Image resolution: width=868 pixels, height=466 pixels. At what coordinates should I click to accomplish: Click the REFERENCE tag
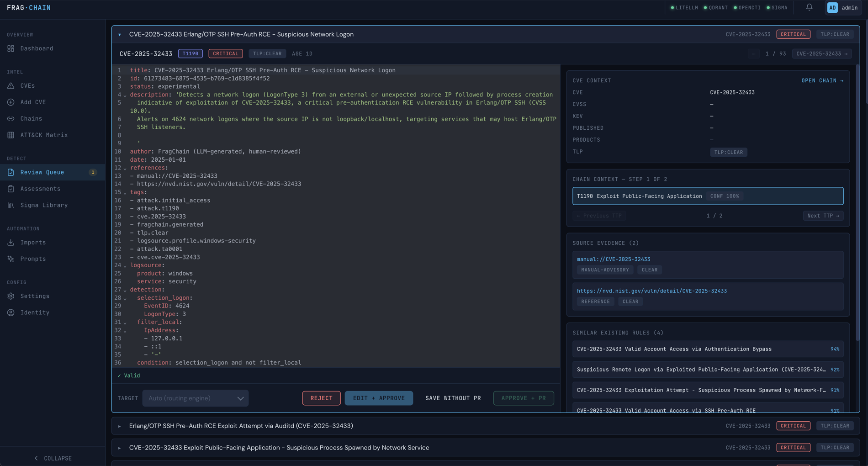pos(595,302)
